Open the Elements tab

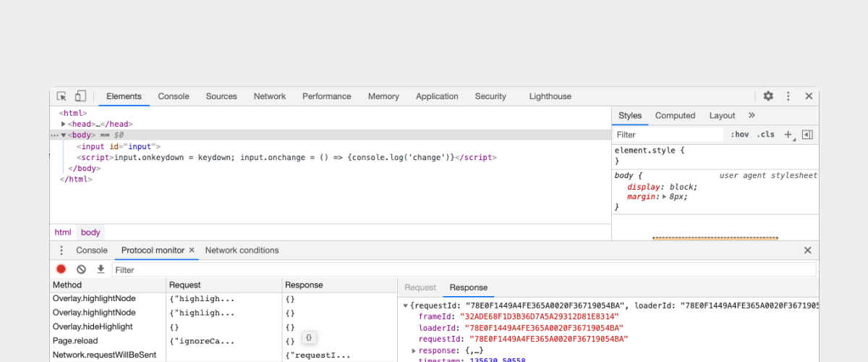point(124,96)
